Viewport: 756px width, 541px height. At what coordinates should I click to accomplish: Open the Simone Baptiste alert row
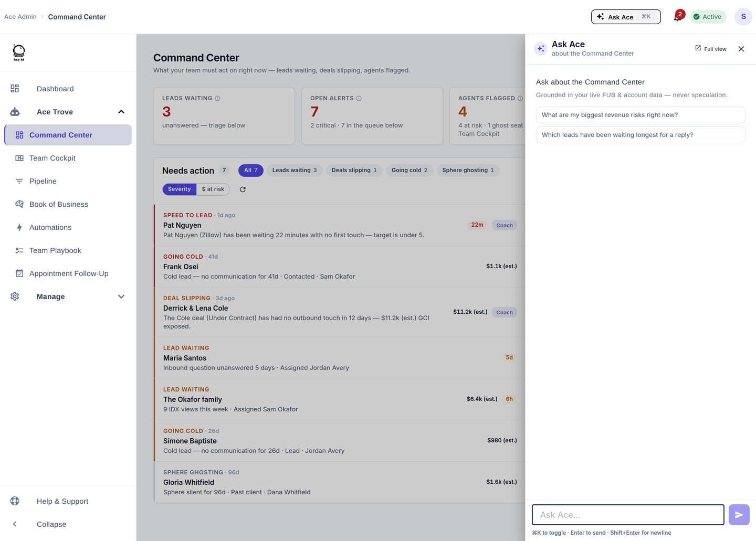tap(340, 441)
